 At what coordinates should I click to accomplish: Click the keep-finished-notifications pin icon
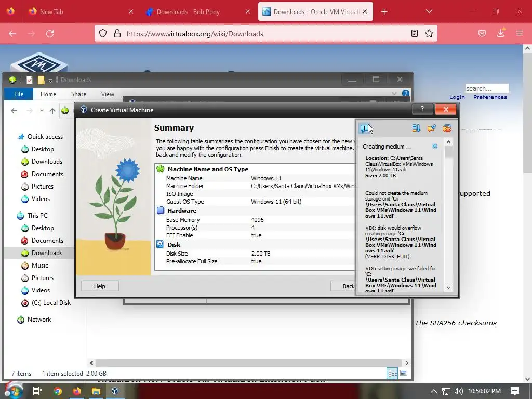pyautogui.click(x=432, y=128)
